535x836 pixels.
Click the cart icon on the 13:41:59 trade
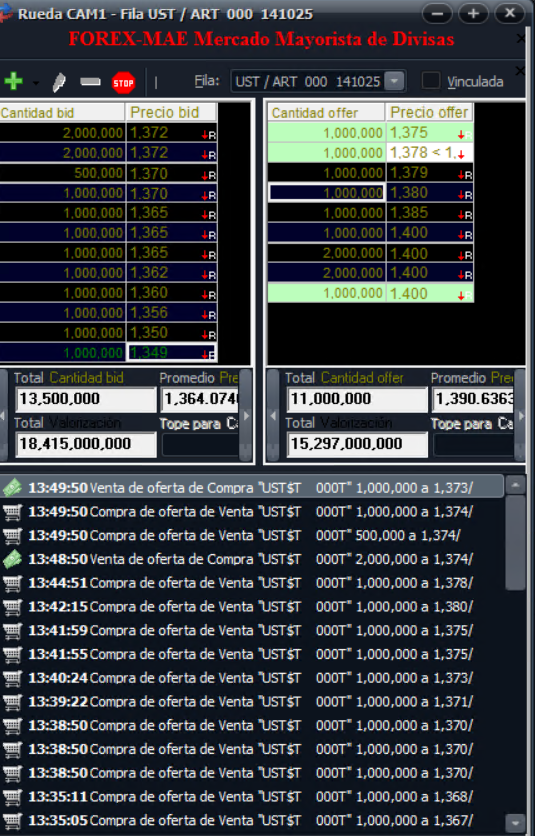12,631
